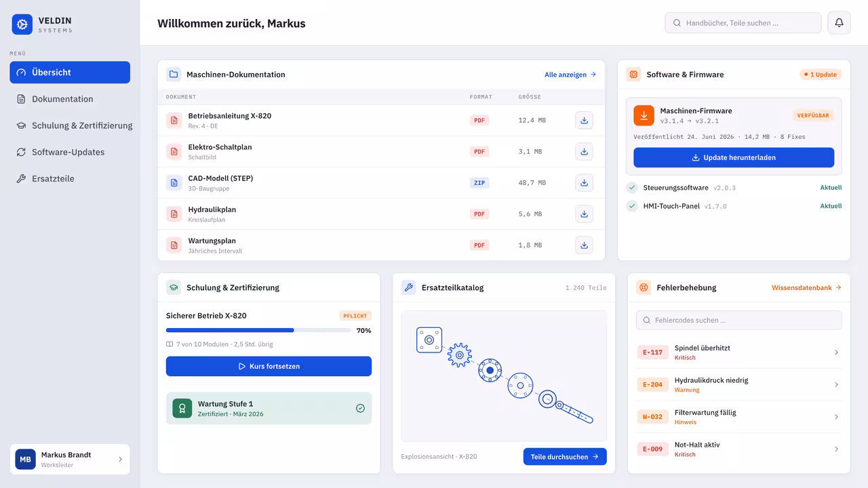Click Teile durchsuchen button
The height and width of the screenshot is (488, 868).
click(565, 457)
